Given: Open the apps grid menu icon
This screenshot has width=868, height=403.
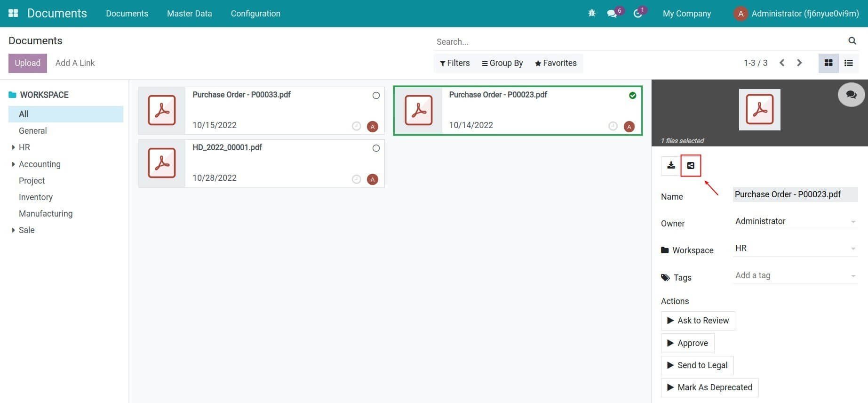Looking at the screenshot, I should (x=13, y=13).
